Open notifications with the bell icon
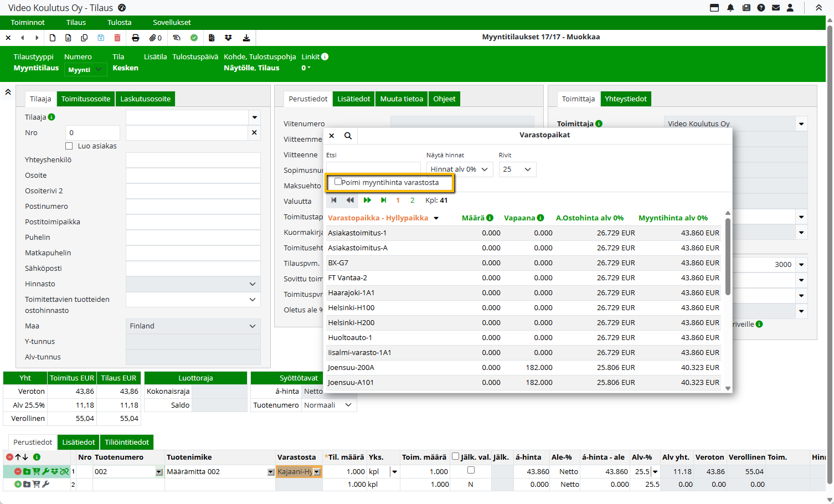The height and width of the screenshot is (504, 834). pos(730,8)
